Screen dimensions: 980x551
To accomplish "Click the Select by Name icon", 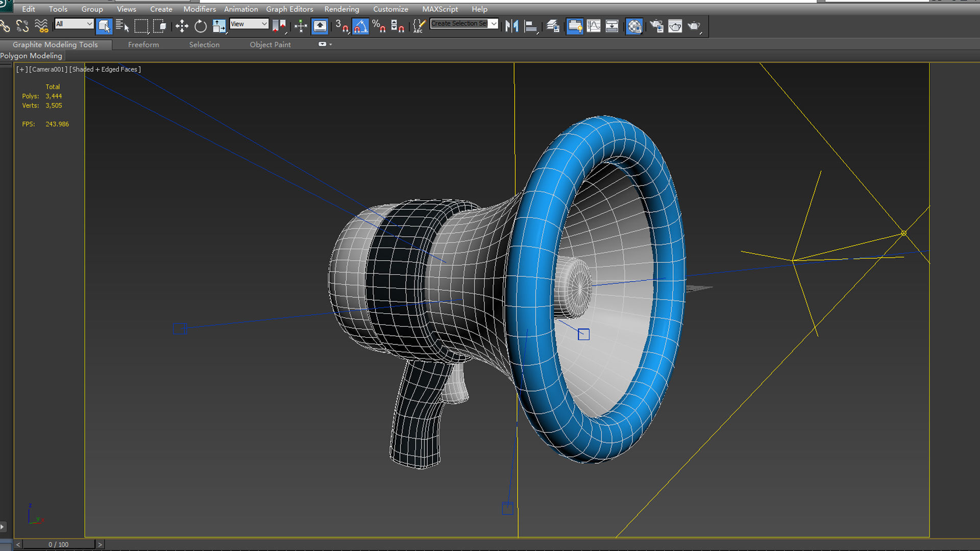I will (x=122, y=26).
